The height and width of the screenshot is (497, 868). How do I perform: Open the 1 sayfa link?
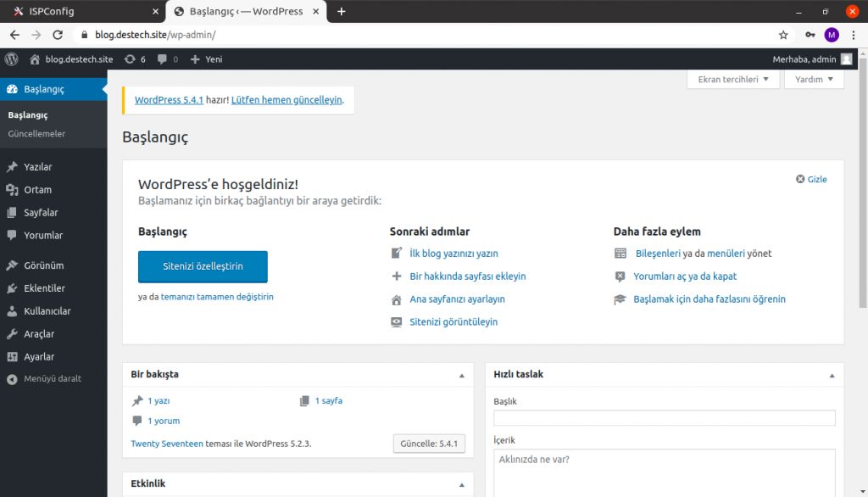pyautogui.click(x=329, y=400)
